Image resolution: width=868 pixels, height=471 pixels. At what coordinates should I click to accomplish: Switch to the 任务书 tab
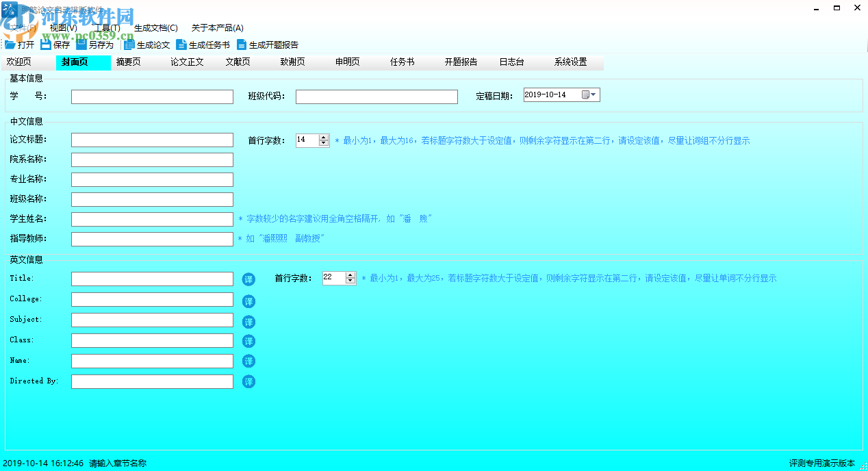tap(411, 62)
